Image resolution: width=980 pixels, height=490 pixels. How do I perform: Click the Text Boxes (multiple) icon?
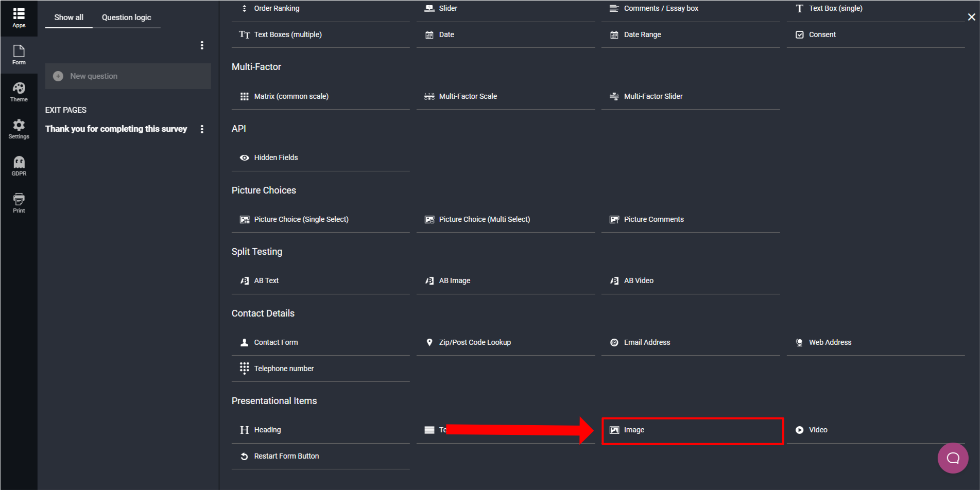pyautogui.click(x=244, y=34)
